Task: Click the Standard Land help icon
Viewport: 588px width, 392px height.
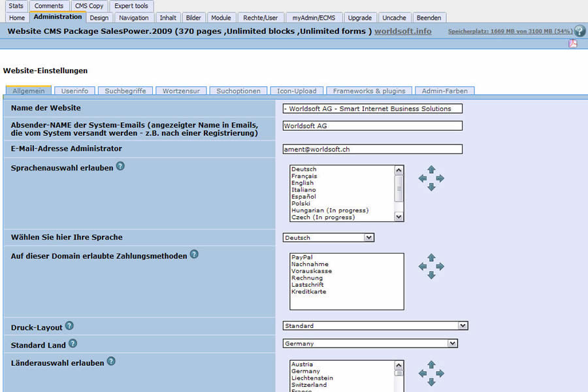Action: point(73,343)
